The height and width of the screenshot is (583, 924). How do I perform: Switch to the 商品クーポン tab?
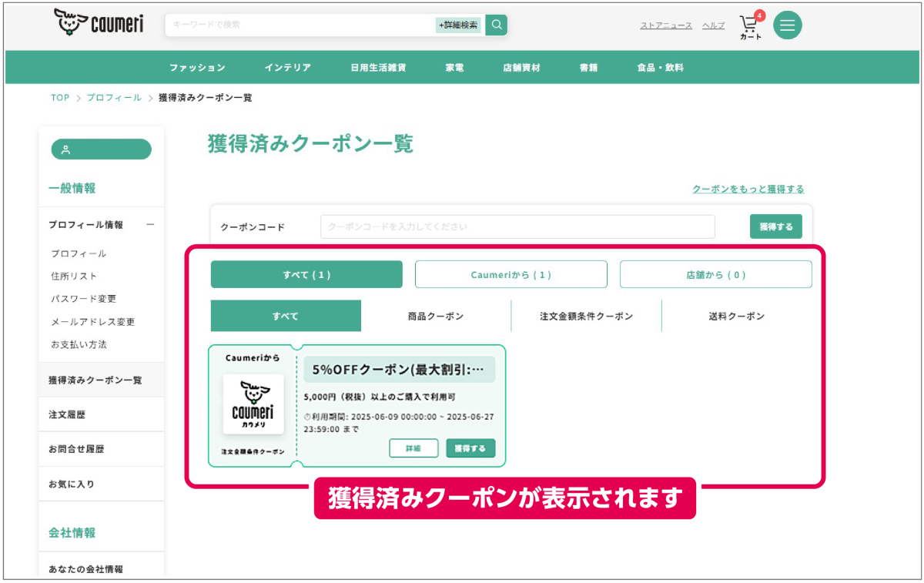[436, 316]
